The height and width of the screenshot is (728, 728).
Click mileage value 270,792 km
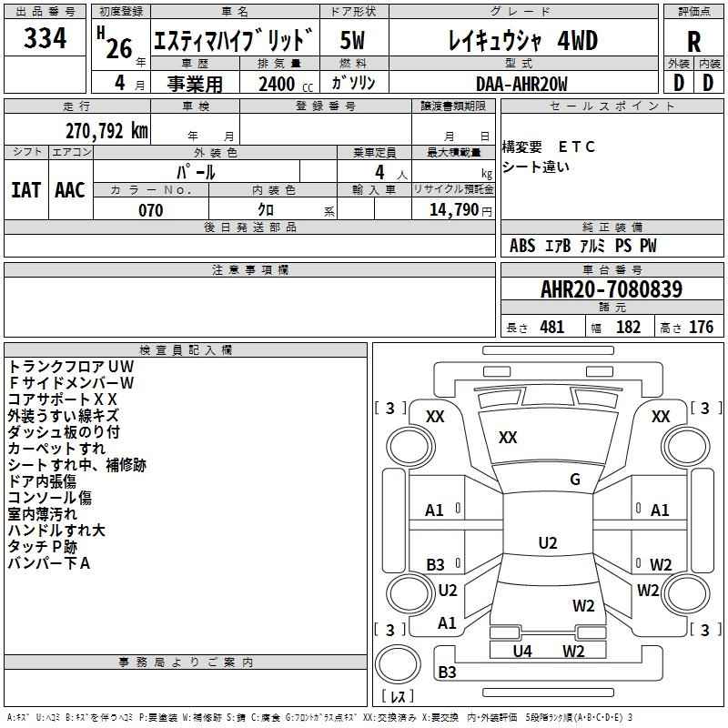106,131
